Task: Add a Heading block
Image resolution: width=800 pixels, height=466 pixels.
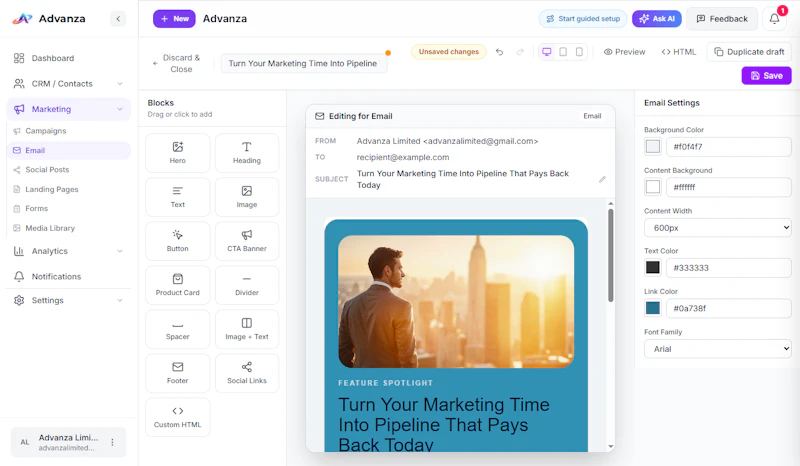Action: 247,153
